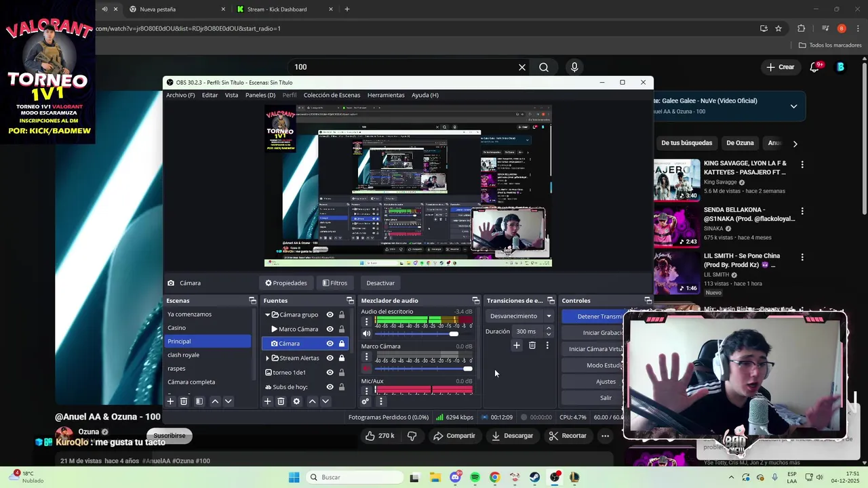
Task: Switch to Stream - Kick Dashboard tab
Action: 285,9
